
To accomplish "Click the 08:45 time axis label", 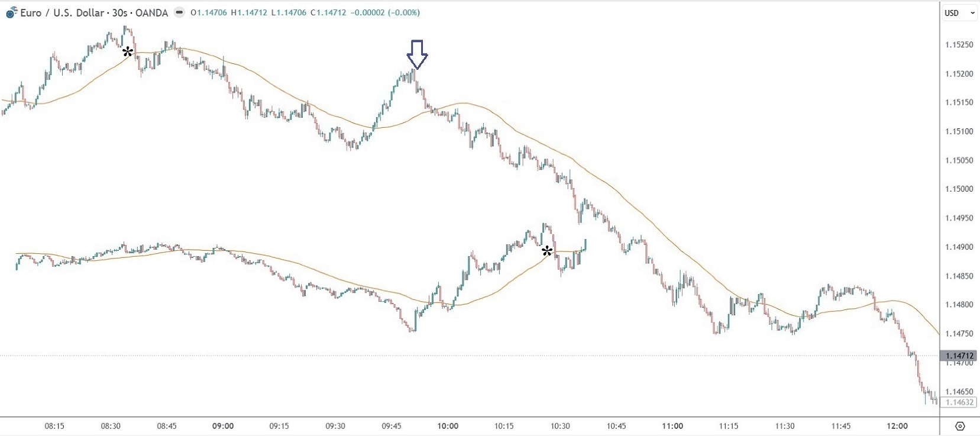I will (x=167, y=426).
